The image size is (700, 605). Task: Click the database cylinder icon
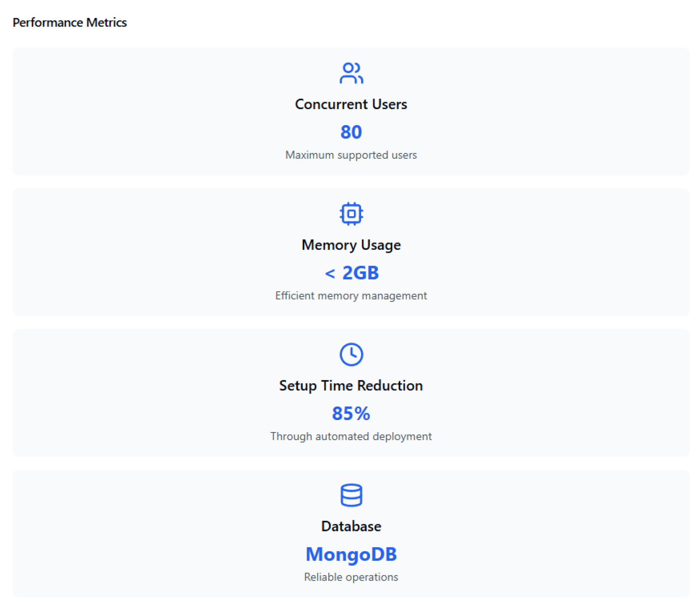[351, 495]
